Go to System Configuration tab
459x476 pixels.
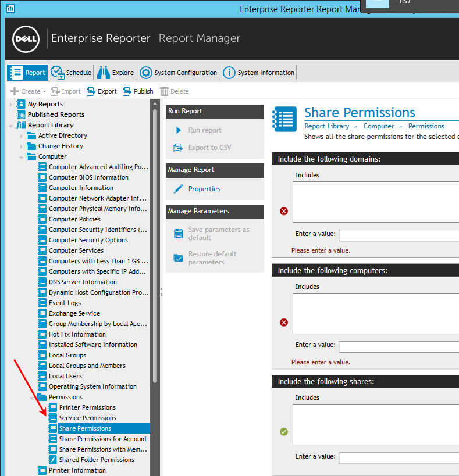(x=178, y=73)
